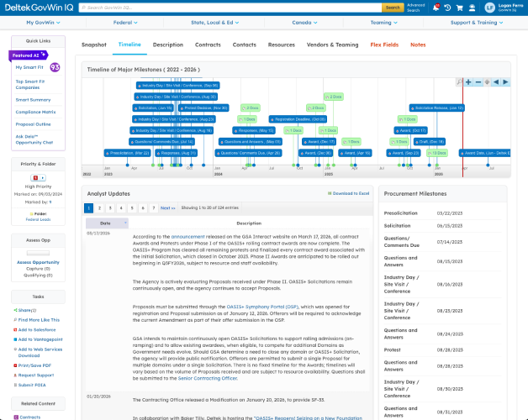Click the Federal Leads folder icon
Image resolution: width=528 pixels, height=420 pixels.
(32, 213)
